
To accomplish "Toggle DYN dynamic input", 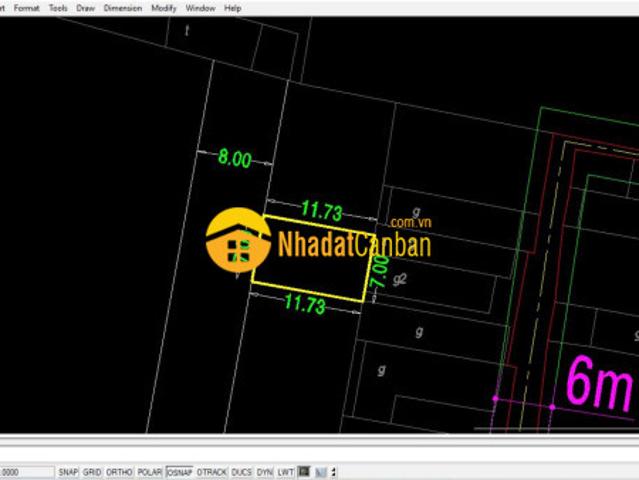I will click(x=264, y=472).
